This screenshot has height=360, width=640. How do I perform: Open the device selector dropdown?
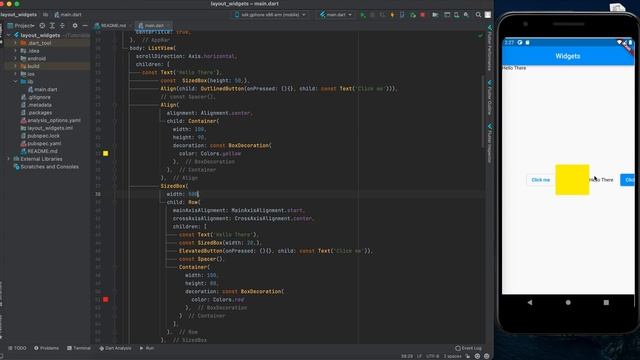pos(270,15)
